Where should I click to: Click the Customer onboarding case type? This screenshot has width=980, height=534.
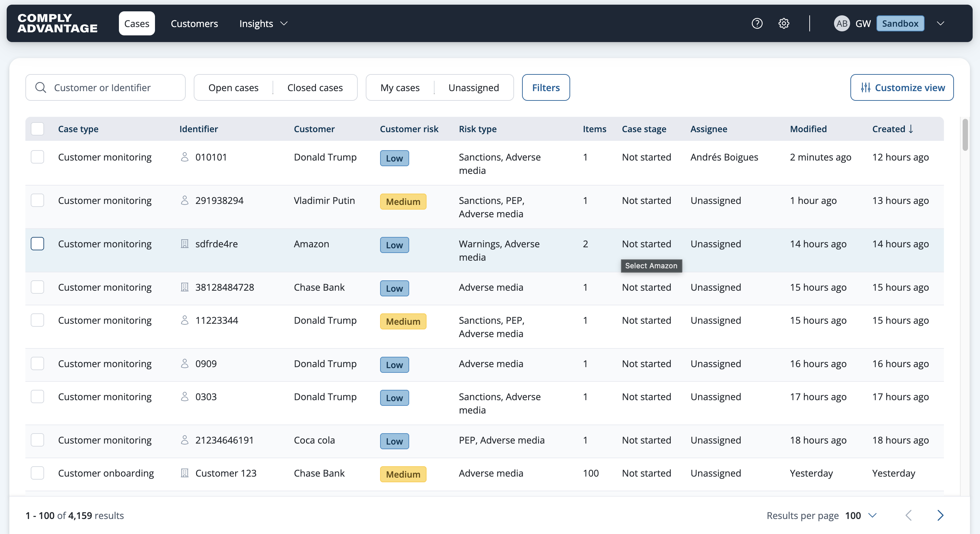(x=106, y=473)
